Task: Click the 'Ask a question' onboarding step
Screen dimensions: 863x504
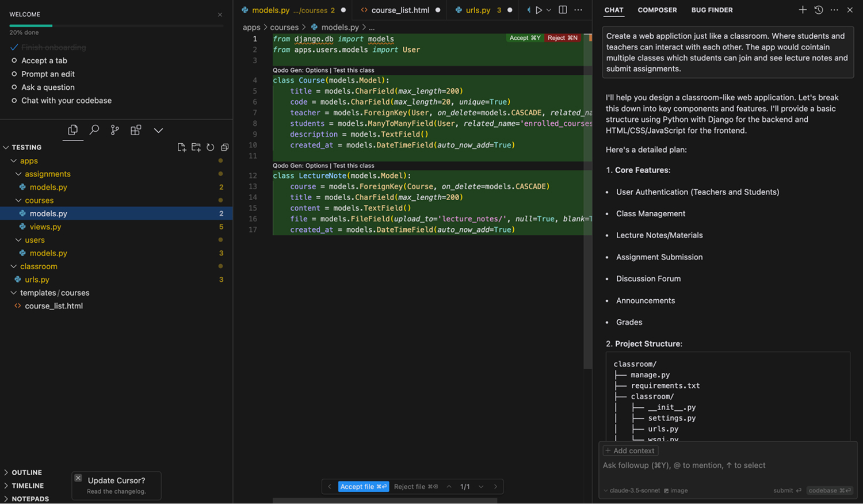Action: click(48, 87)
